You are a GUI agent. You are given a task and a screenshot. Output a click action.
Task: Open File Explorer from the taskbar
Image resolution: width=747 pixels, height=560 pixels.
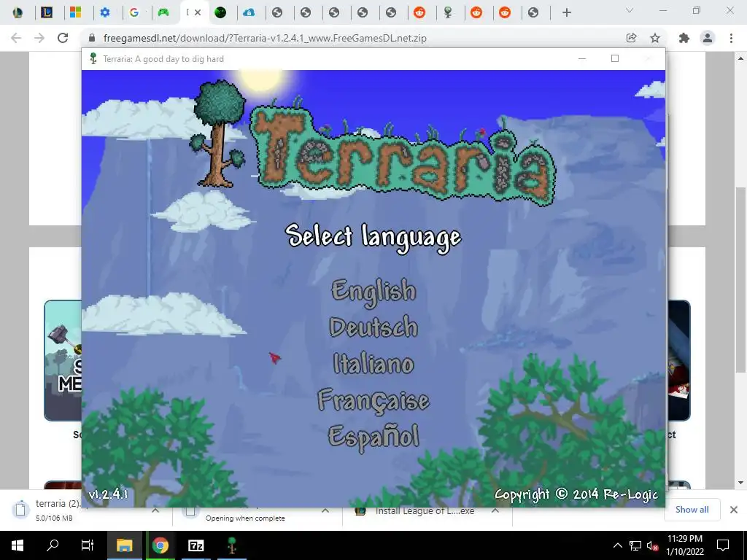tap(124, 545)
